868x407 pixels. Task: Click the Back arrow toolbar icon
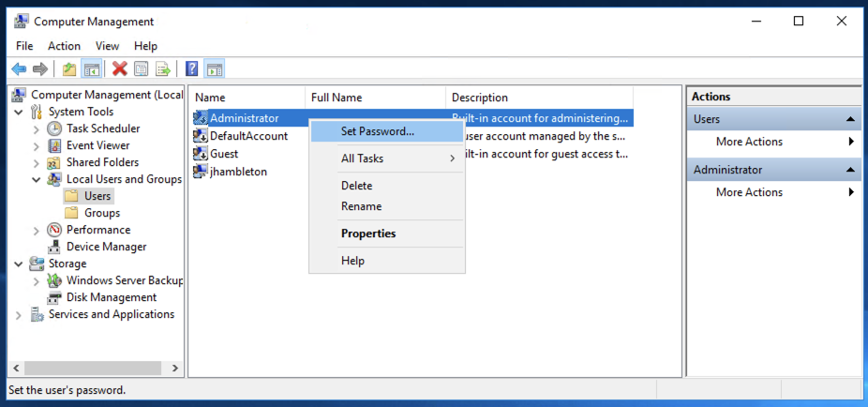coord(19,69)
